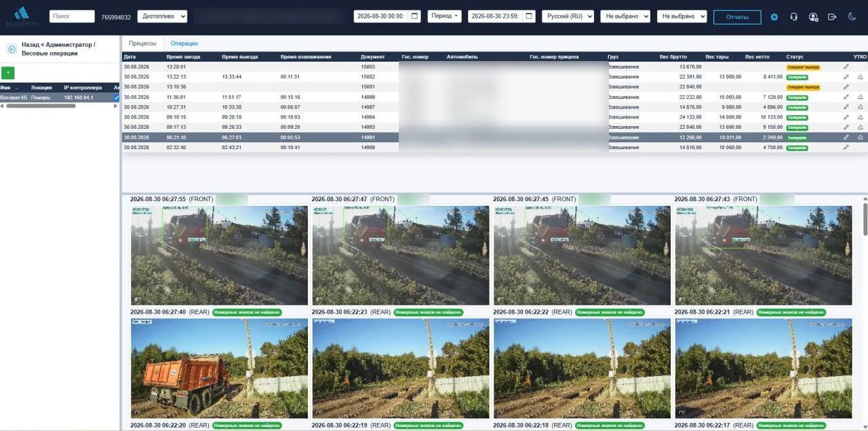Screen dimensions: 868x431
Task: Edit the record for document 14989
Action: [x=846, y=147]
